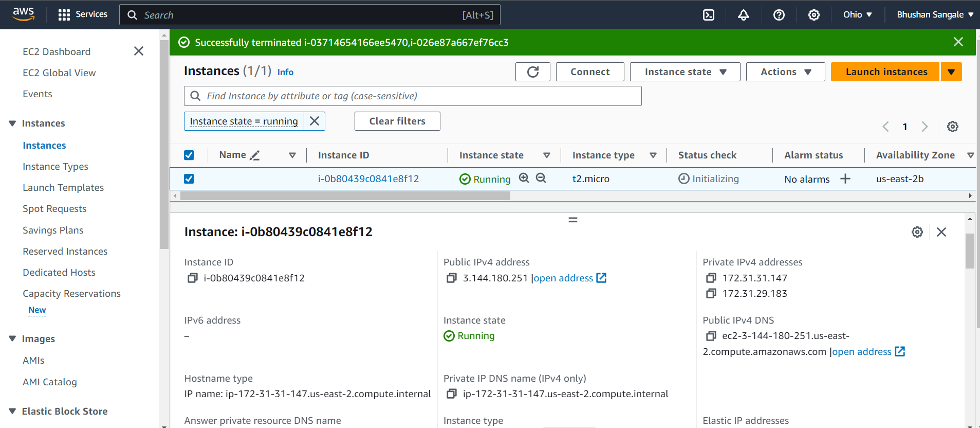Click zoom-out filter icon next to Running
The height and width of the screenshot is (428, 980).
click(541, 178)
